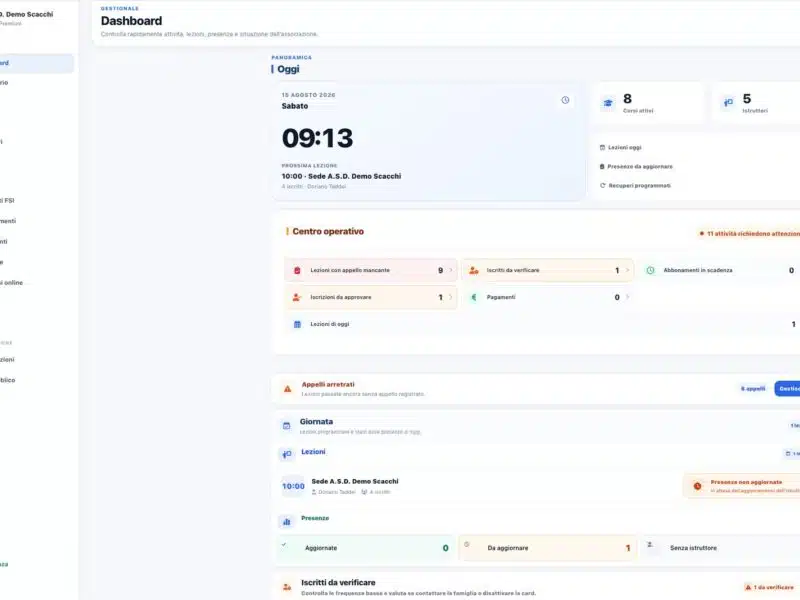
Task: Open the chevron in Centro operativo's Iscritti da verificare row
Action: click(628, 270)
